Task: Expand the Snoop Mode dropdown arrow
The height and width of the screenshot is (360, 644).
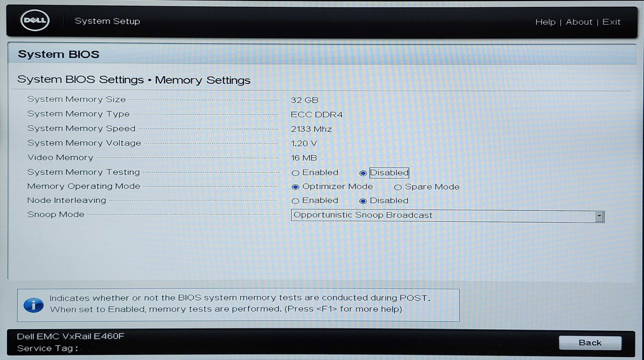Action: tap(599, 217)
